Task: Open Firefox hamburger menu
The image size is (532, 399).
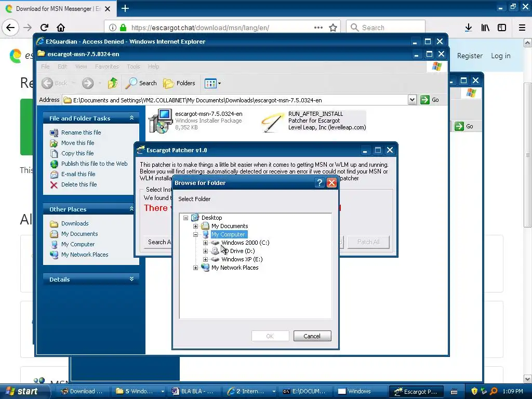Action: click(x=522, y=28)
